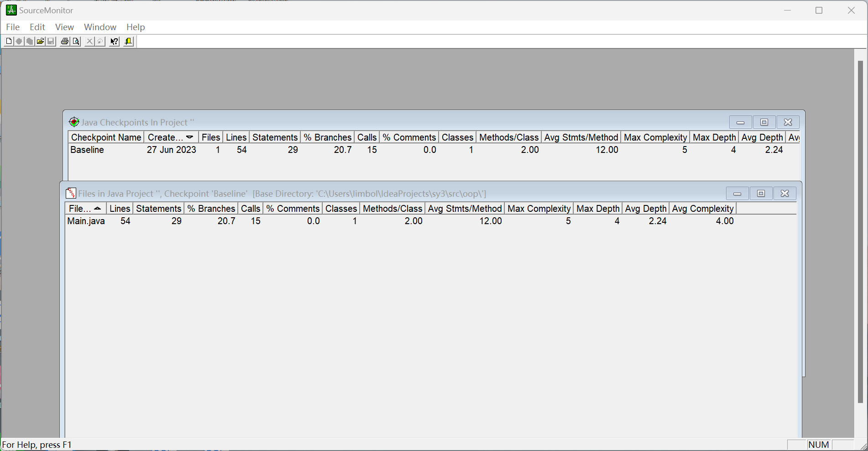Activate the context help pointer icon
The image size is (868, 451).
point(114,42)
